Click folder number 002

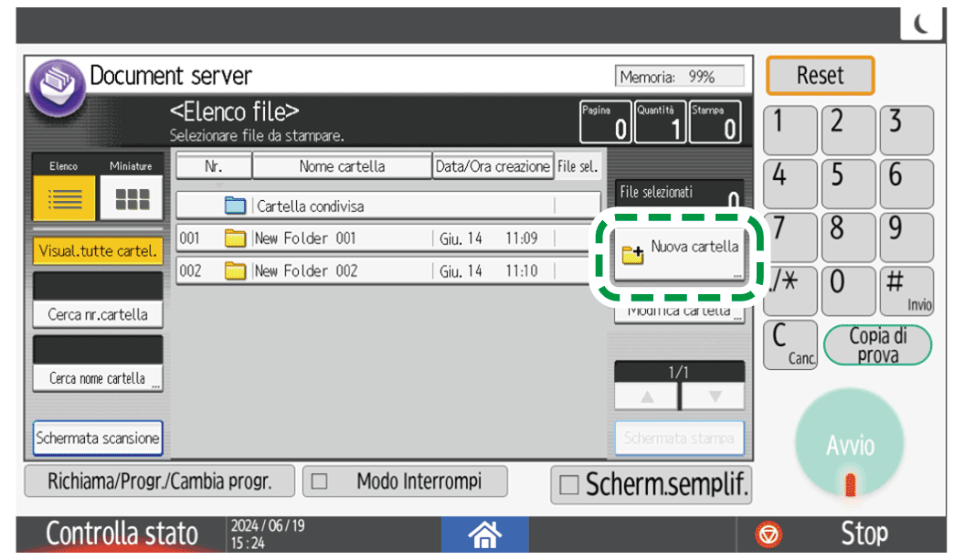click(x=190, y=270)
